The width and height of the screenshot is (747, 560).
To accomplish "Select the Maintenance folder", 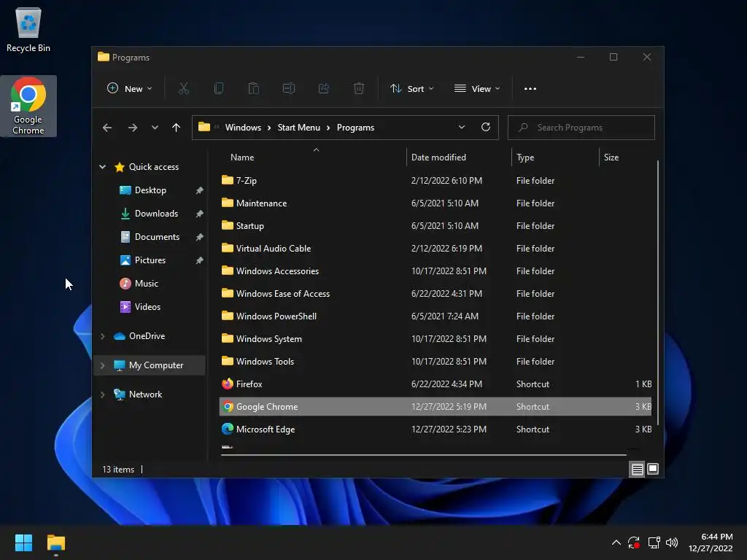I will (435, 203).
